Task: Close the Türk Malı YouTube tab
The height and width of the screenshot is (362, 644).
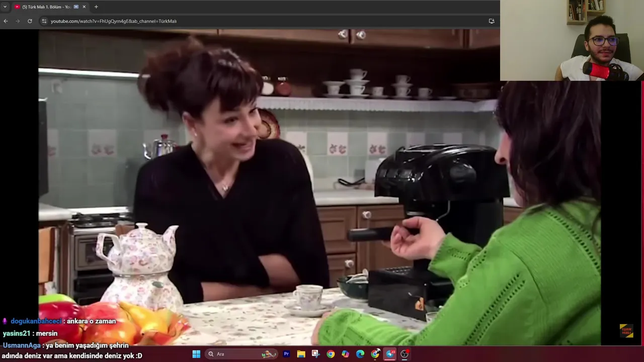Action: 84,7
